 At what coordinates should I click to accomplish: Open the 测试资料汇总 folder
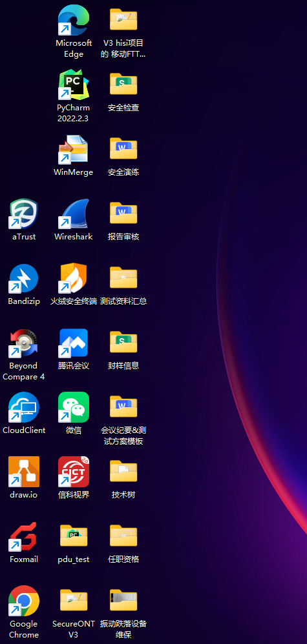[123, 277]
